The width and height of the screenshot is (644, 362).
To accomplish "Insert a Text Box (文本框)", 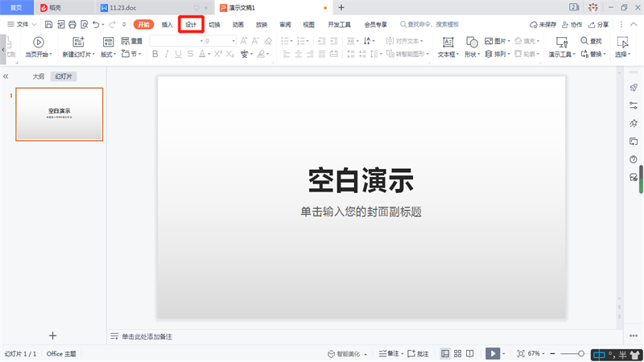I will tap(448, 47).
